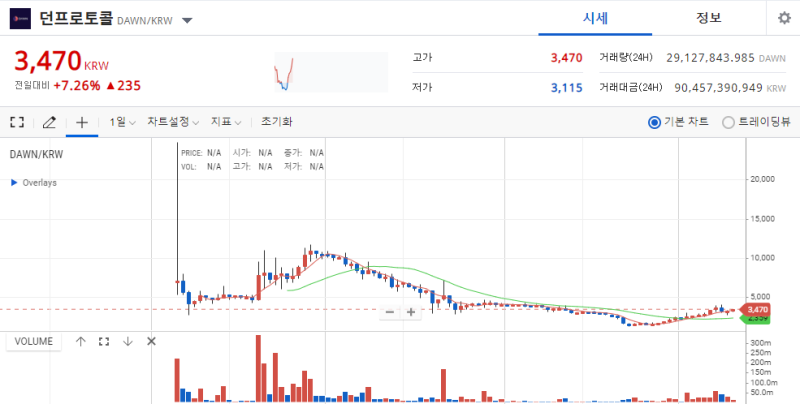
Task: Click the 거래대금(24H) label
Action: (631, 88)
